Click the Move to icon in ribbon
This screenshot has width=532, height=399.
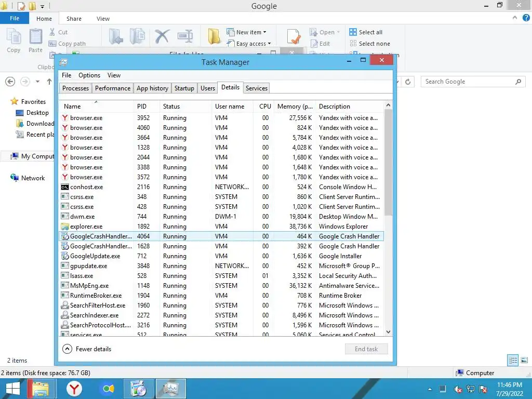point(116,36)
